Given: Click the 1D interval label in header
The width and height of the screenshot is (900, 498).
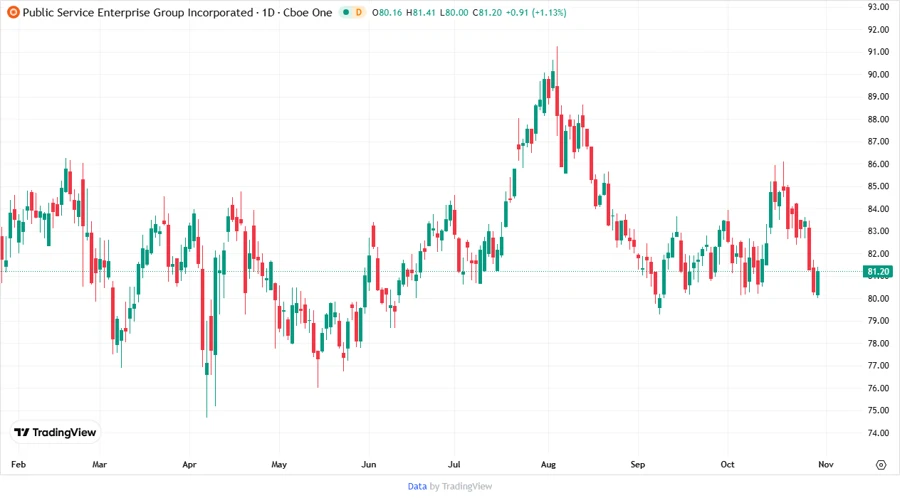Looking at the screenshot, I should [269, 12].
